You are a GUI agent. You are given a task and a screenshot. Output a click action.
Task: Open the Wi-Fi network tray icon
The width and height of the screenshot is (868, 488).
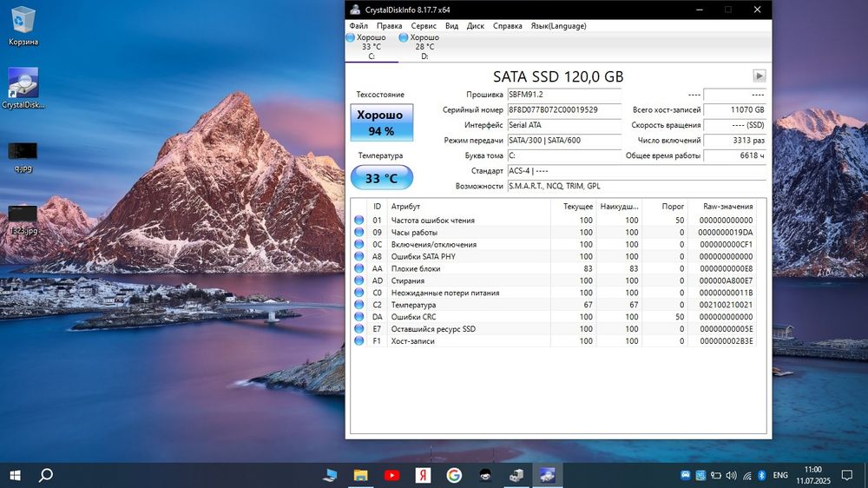(746, 475)
